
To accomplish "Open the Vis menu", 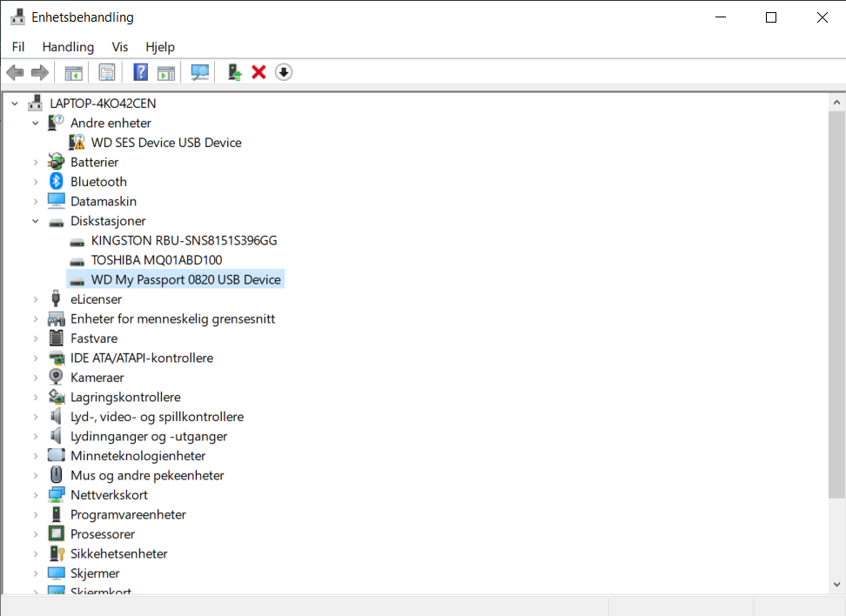I will pyautogui.click(x=120, y=47).
